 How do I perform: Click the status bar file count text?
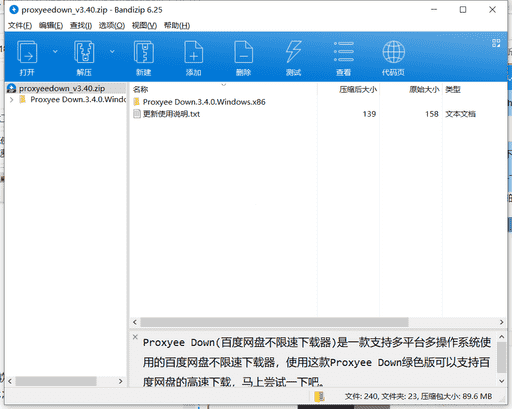click(x=418, y=396)
